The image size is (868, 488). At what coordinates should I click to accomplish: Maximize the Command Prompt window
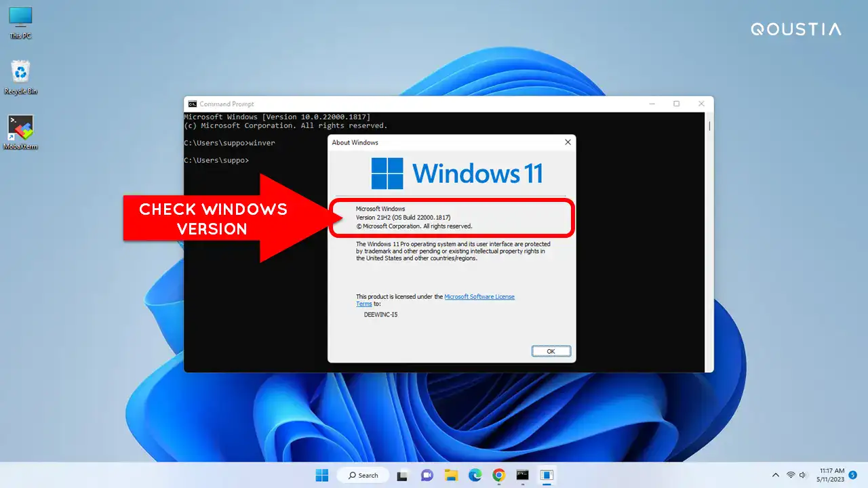[676, 104]
